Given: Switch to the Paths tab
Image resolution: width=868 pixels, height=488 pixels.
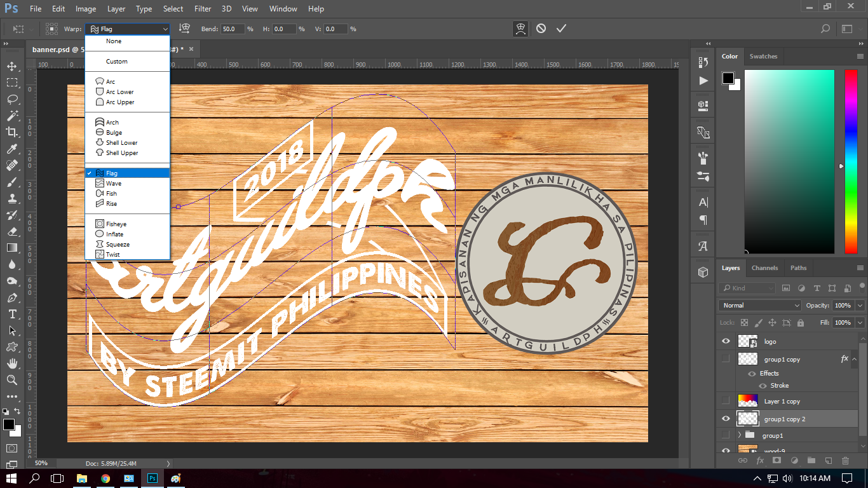Looking at the screenshot, I should pos(799,268).
